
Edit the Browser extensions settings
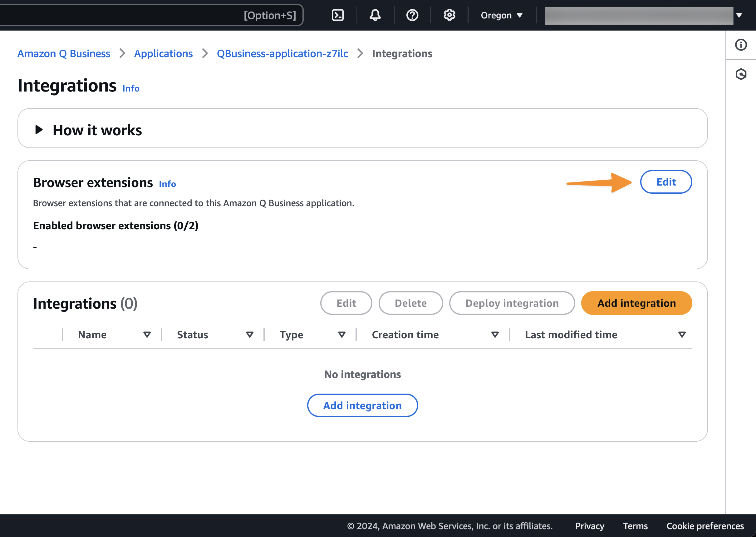coord(666,182)
